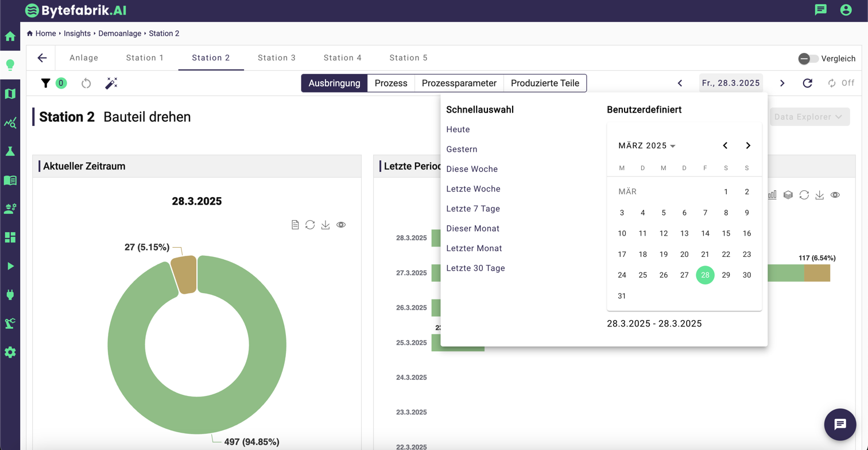Download the donut chart data
This screenshot has width=868, height=450.
325,225
